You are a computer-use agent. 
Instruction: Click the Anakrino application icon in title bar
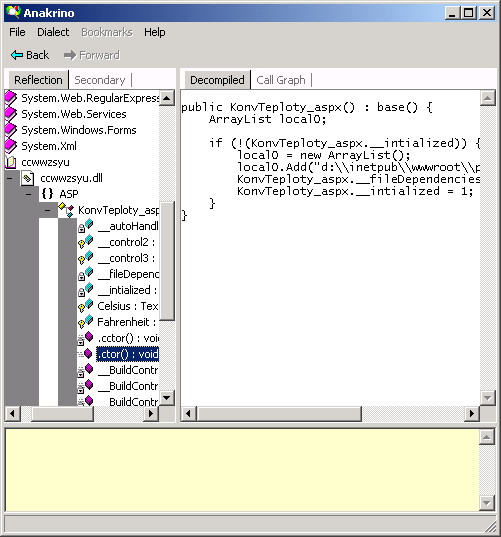tap(13, 12)
